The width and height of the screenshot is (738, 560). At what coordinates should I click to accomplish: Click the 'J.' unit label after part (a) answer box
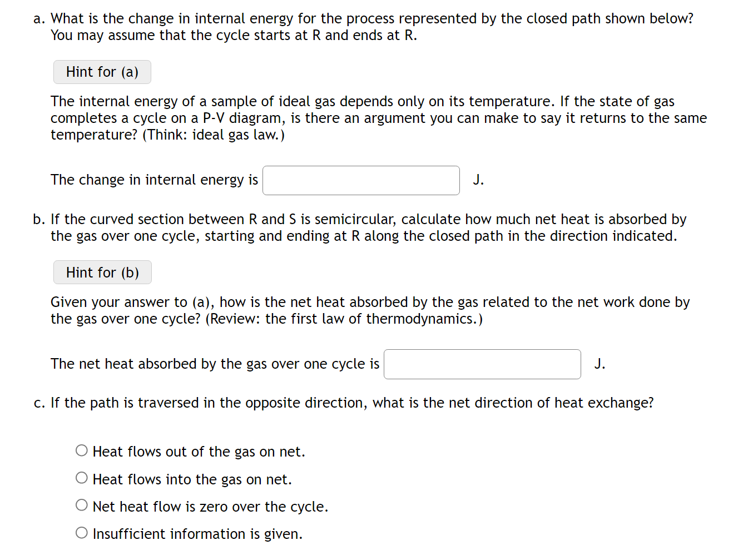pos(478,180)
